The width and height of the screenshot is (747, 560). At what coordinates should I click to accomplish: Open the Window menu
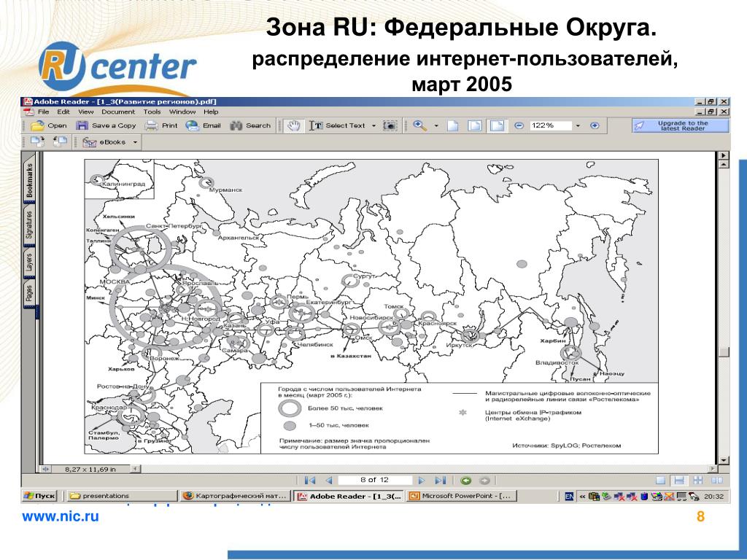click(182, 112)
